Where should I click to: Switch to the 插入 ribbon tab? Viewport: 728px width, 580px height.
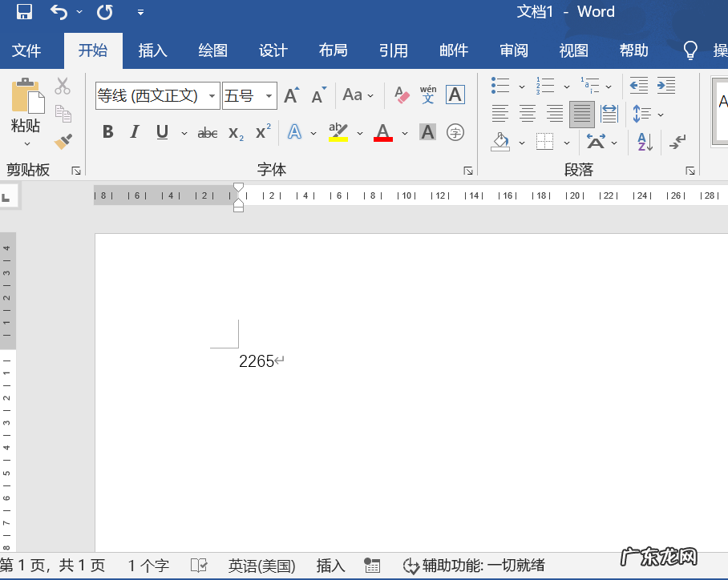coord(152,50)
